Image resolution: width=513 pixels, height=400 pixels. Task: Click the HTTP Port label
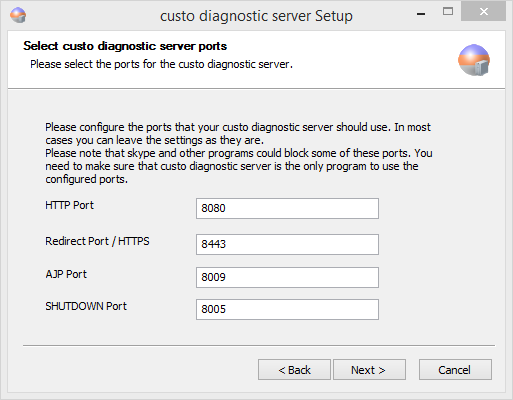pyautogui.click(x=69, y=205)
